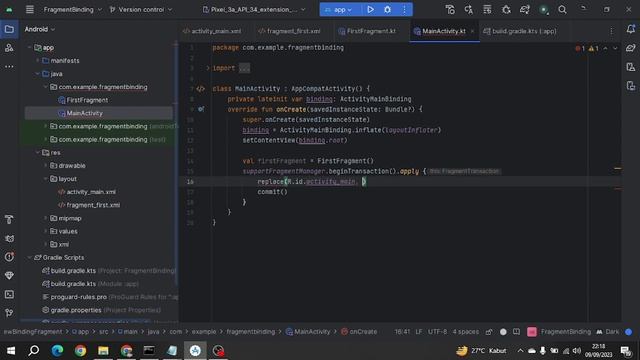Switch to fragment_first.xml tab
Image resolution: width=640 pixels, height=360 pixels.
[289, 31]
